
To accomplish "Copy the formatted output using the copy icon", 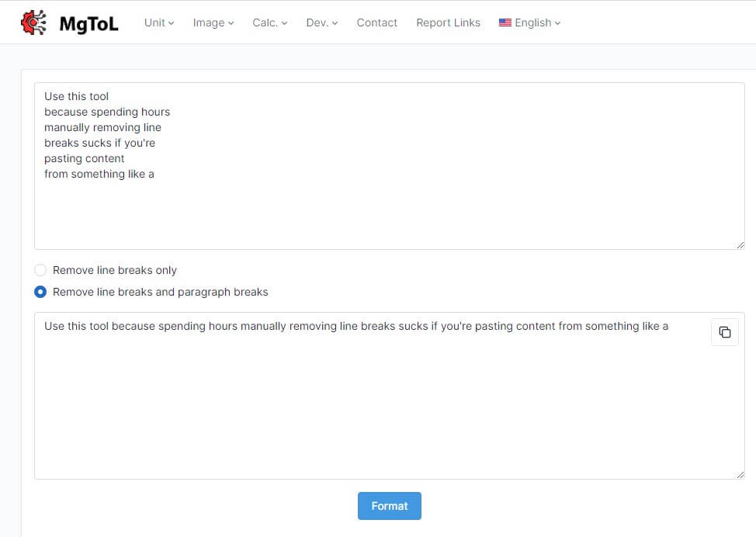I will pos(724,331).
